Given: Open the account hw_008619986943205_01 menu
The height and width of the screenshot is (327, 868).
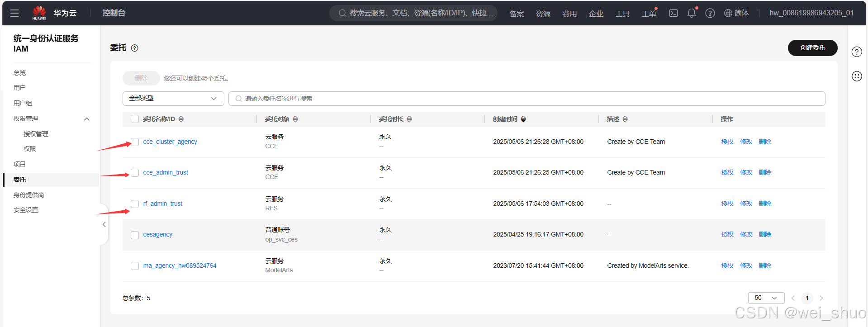Looking at the screenshot, I should [x=811, y=13].
